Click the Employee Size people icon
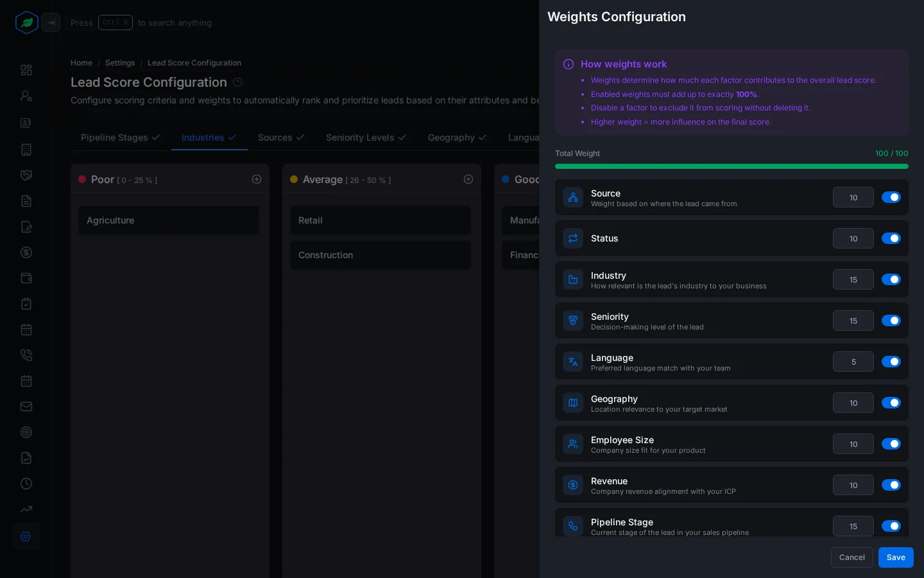Image resolution: width=924 pixels, height=578 pixels. pos(573,444)
